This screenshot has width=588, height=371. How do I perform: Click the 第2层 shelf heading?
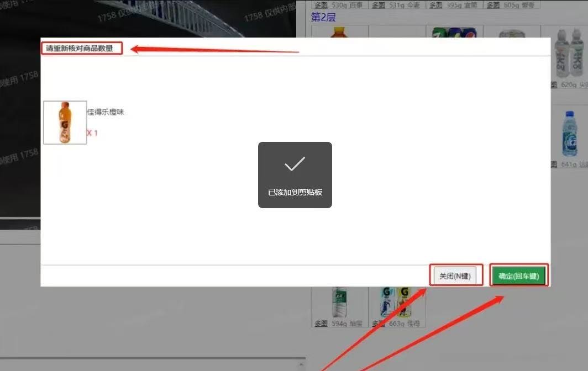[323, 17]
